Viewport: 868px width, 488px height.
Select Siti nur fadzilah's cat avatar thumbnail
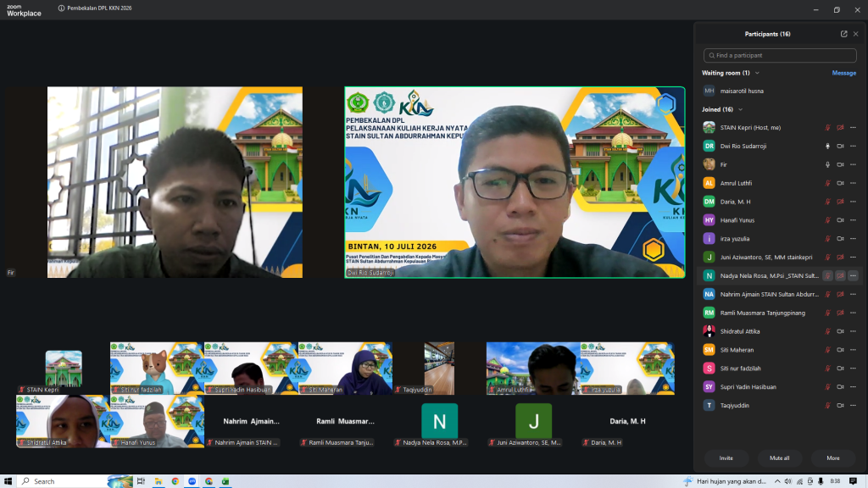(157, 368)
